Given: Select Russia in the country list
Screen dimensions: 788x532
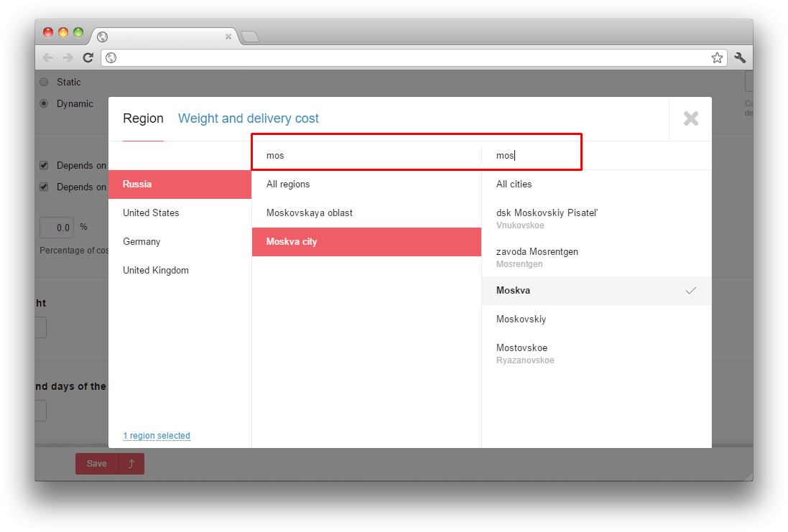Looking at the screenshot, I should 180,185.
